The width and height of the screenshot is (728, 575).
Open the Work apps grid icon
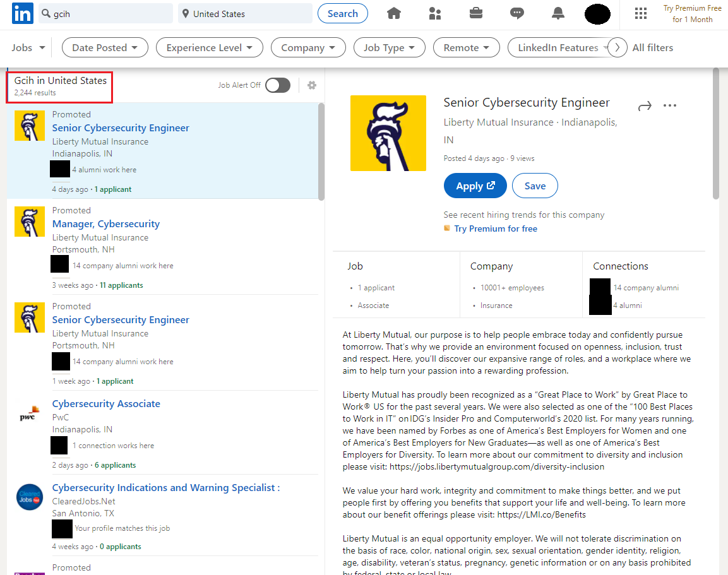(641, 13)
